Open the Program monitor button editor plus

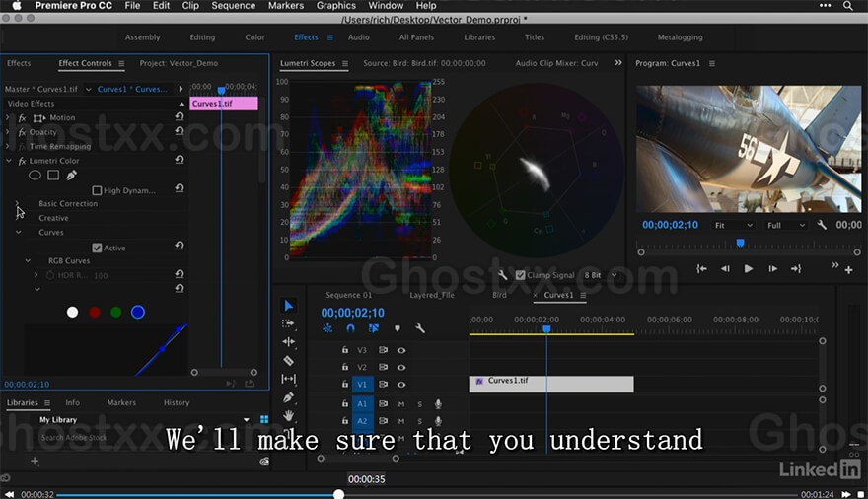click(848, 270)
